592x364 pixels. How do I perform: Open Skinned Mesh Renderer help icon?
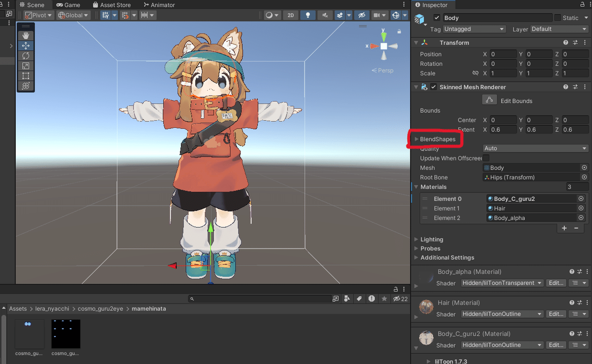click(566, 87)
